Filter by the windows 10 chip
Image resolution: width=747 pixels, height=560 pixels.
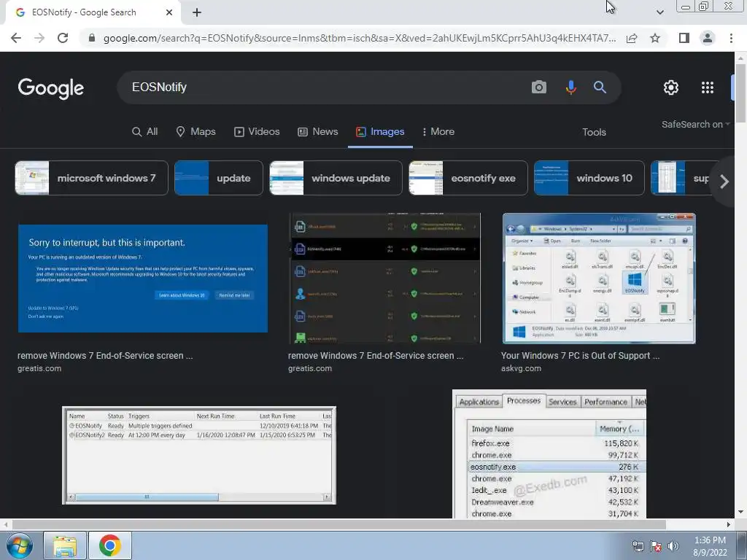[589, 178]
